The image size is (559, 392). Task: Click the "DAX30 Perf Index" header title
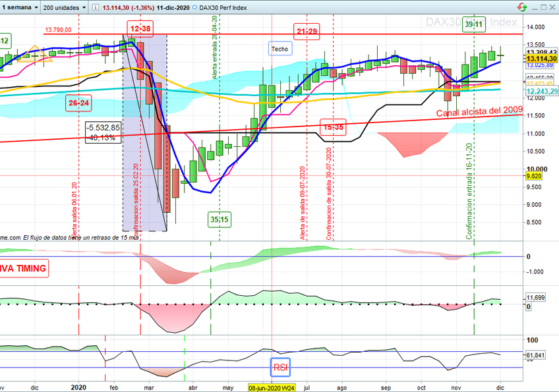coord(223,7)
